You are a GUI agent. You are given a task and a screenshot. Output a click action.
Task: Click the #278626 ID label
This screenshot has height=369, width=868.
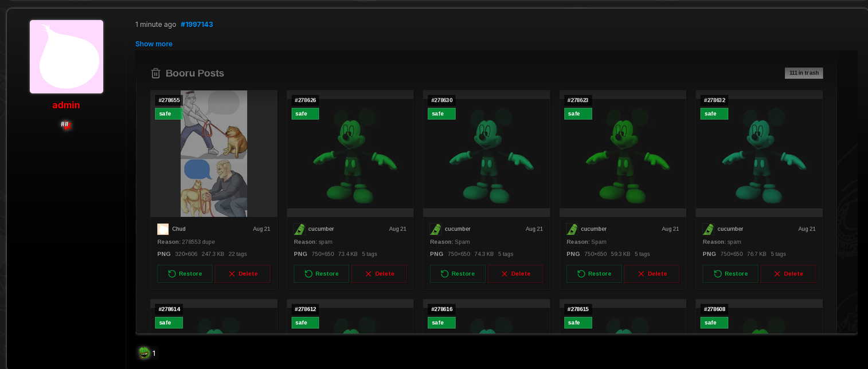coord(305,100)
